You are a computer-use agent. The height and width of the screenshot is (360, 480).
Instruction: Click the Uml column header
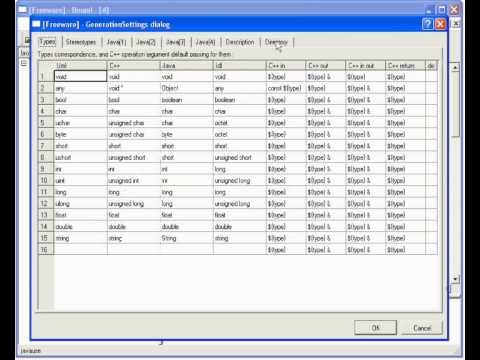[x=80, y=65]
